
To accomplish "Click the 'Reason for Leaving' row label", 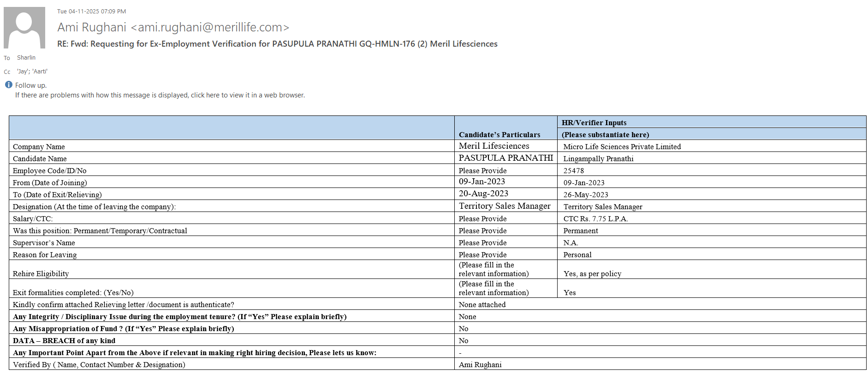I will (x=45, y=255).
